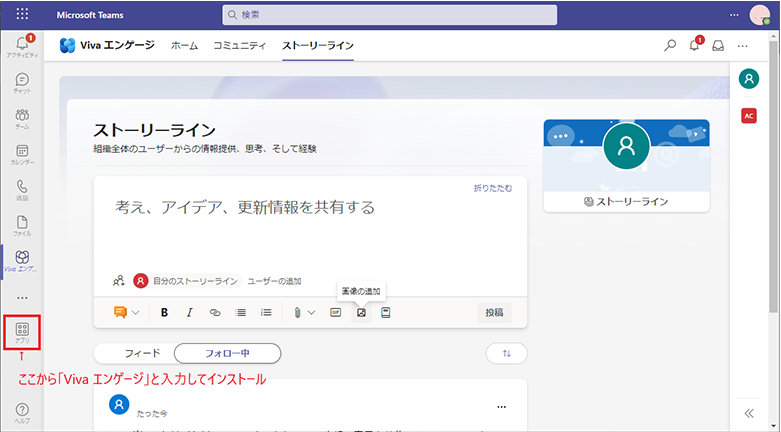Click ユーザーの追加 field

(x=274, y=281)
